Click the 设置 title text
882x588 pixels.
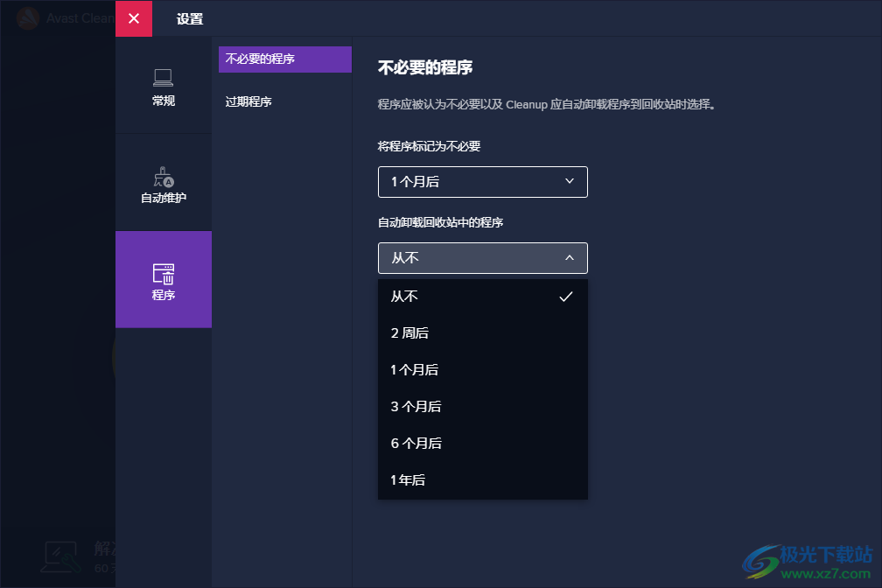point(190,18)
